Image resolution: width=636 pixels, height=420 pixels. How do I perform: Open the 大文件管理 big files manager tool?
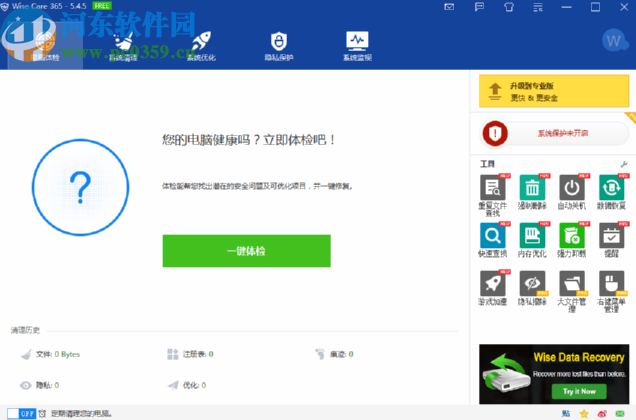572,291
